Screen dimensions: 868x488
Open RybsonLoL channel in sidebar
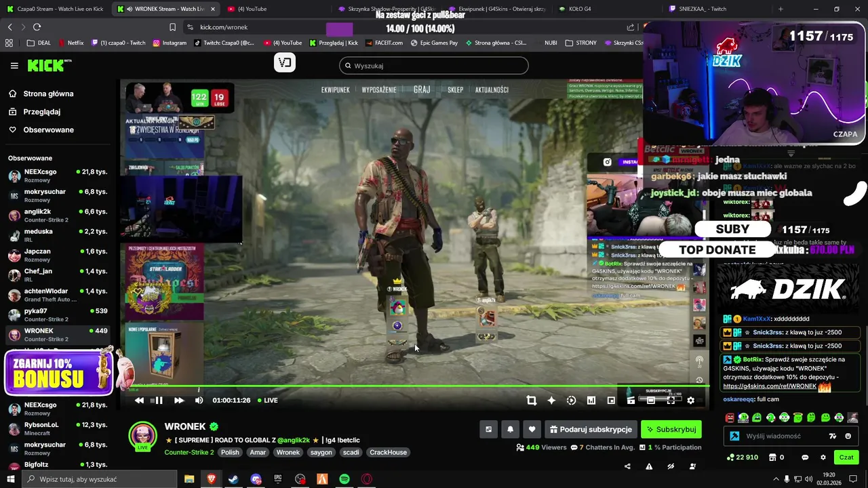(x=58, y=428)
